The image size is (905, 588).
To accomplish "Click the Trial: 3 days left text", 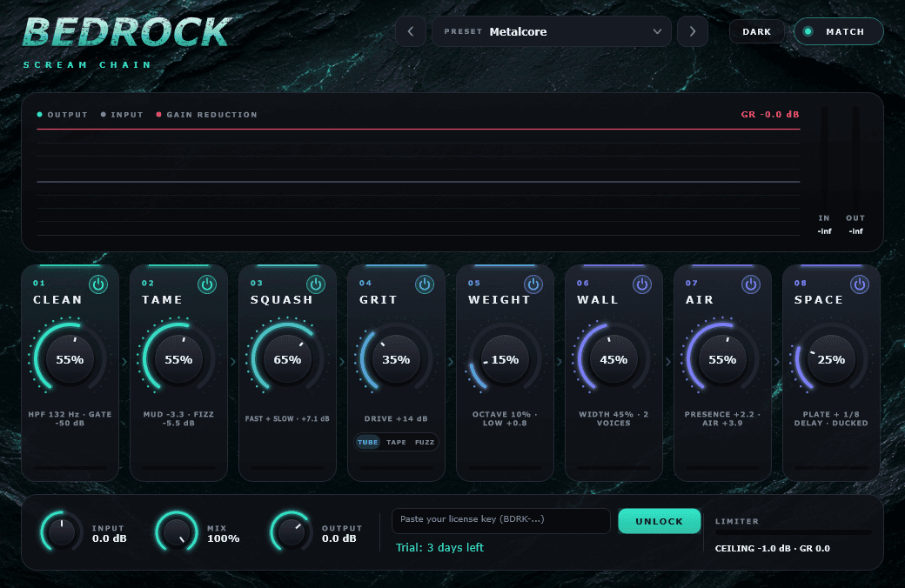I will pos(439,548).
